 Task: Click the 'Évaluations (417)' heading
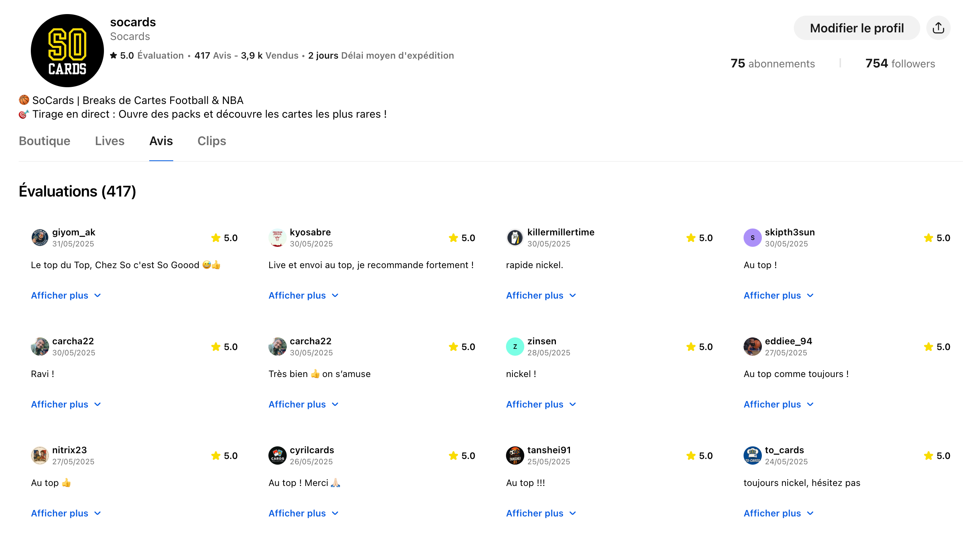click(77, 191)
